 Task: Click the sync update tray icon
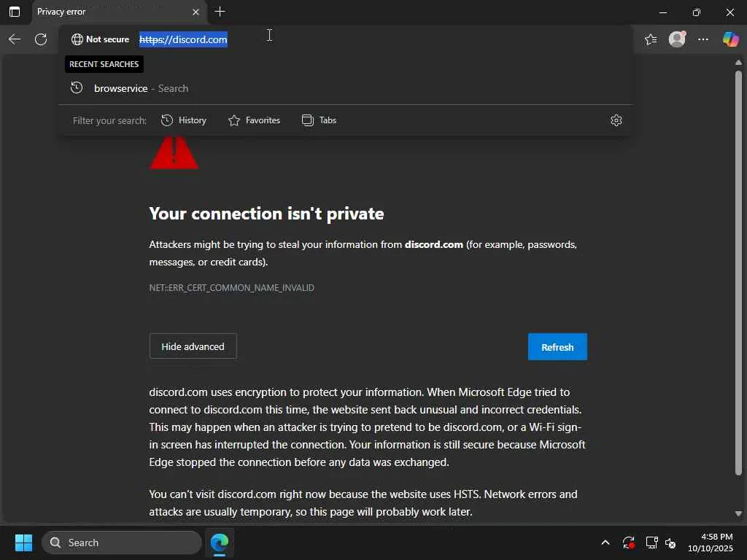click(628, 542)
